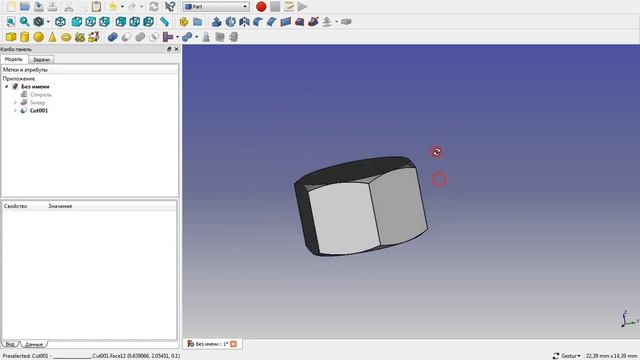
Task: Click Fit all content view icon
Action: (x=11, y=22)
